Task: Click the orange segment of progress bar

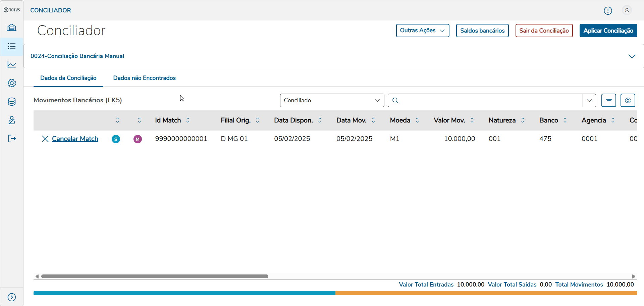Action: (x=486, y=293)
